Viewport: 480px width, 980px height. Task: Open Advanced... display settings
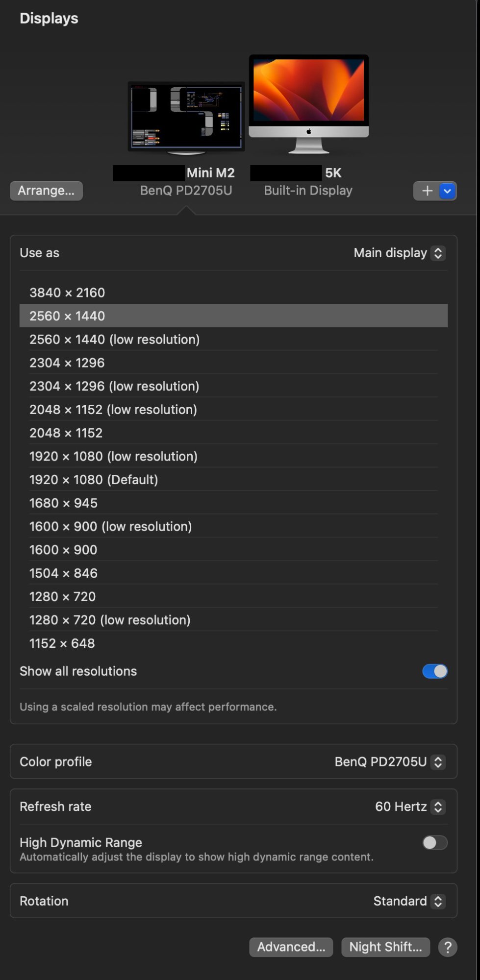click(x=291, y=947)
